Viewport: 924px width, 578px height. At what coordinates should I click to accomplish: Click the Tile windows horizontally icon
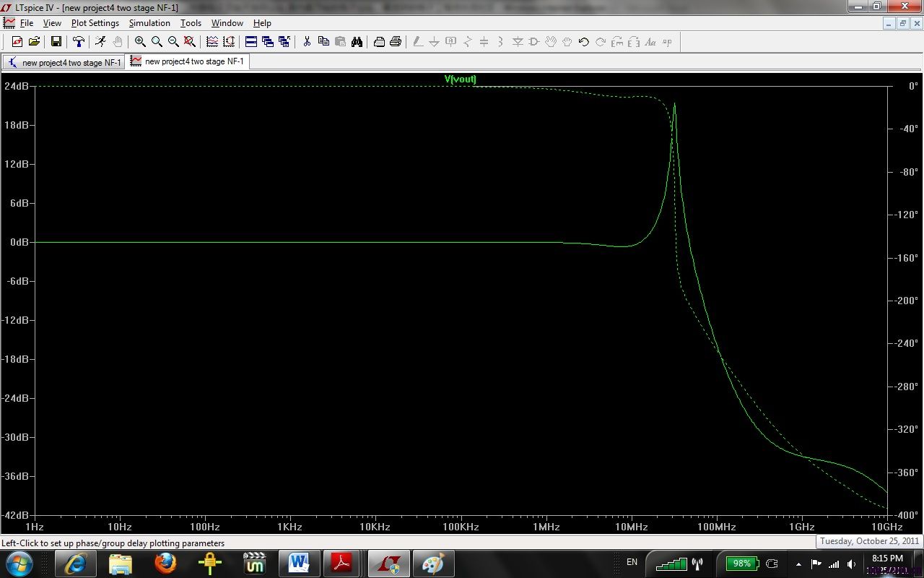251,42
